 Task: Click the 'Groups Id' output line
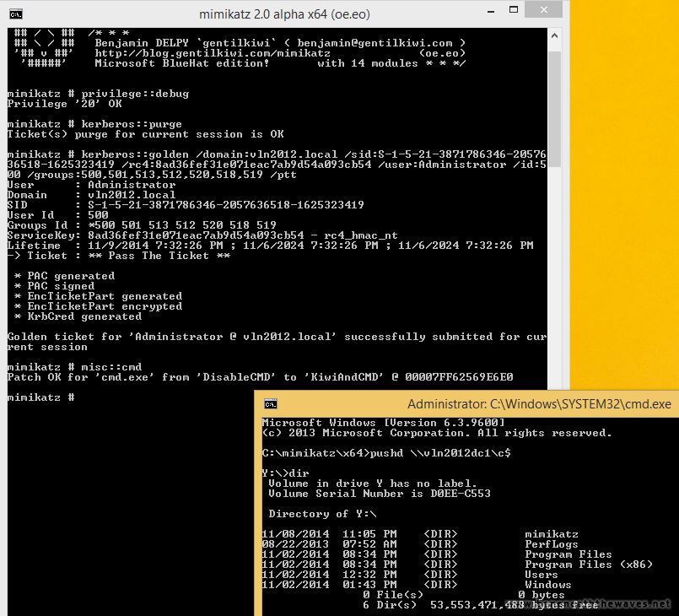(142, 225)
